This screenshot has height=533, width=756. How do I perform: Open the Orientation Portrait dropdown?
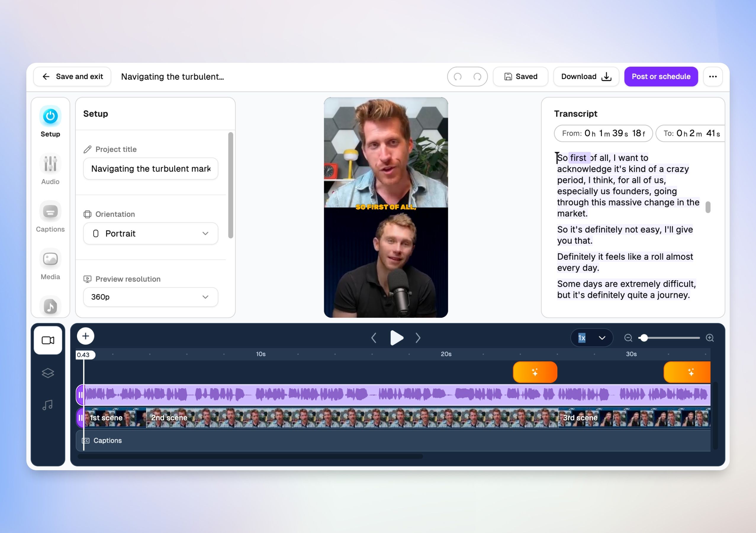[x=151, y=234]
